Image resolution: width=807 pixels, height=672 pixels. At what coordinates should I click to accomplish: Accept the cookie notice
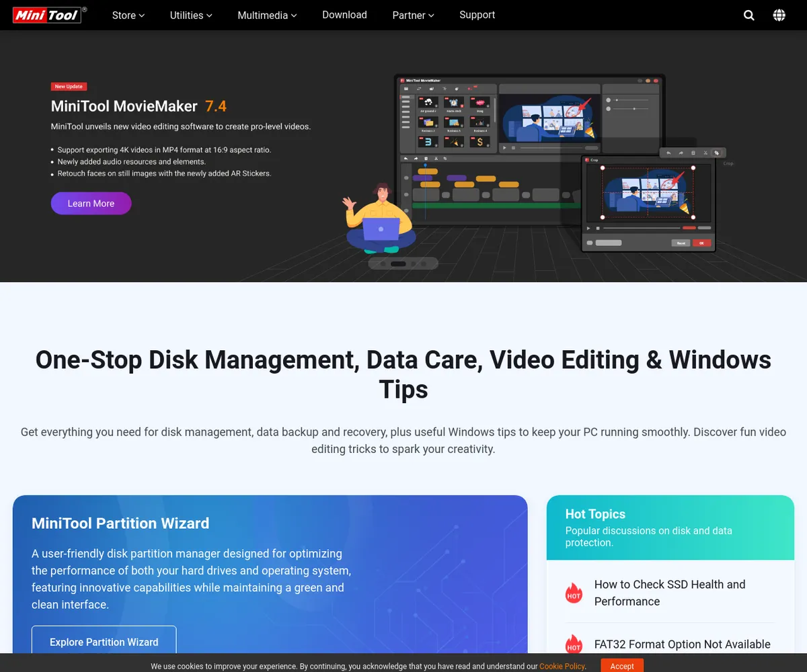[x=621, y=666]
